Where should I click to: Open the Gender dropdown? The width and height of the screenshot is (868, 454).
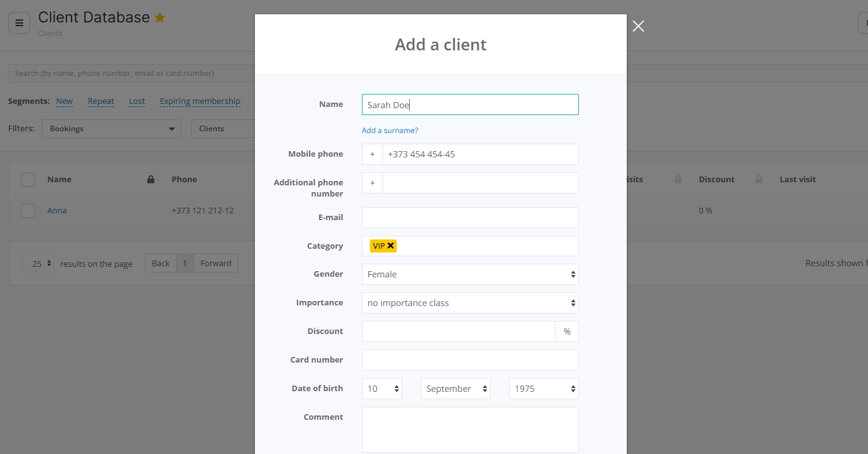[x=469, y=274]
